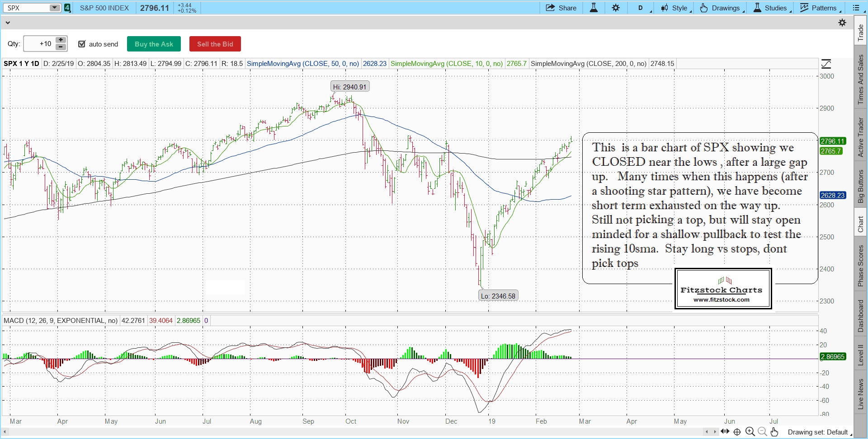Click the Sell the Bid button
The height and width of the screenshot is (439, 868).
pyautogui.click(x=215, y=44)
